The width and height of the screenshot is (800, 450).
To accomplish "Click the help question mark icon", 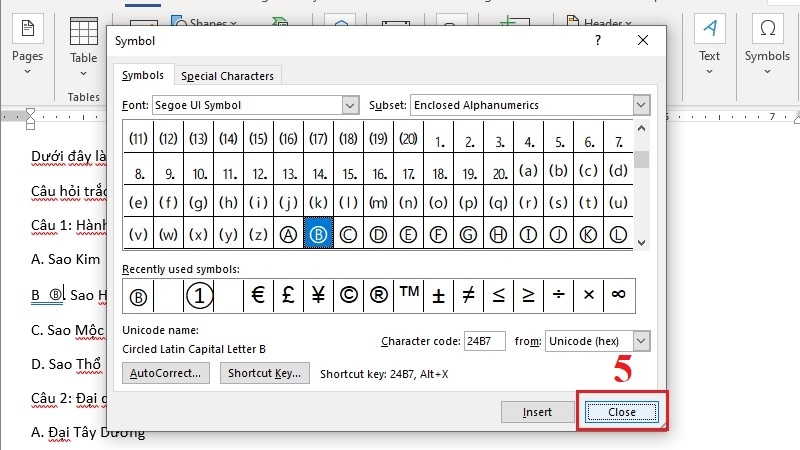I will point(597,40).
